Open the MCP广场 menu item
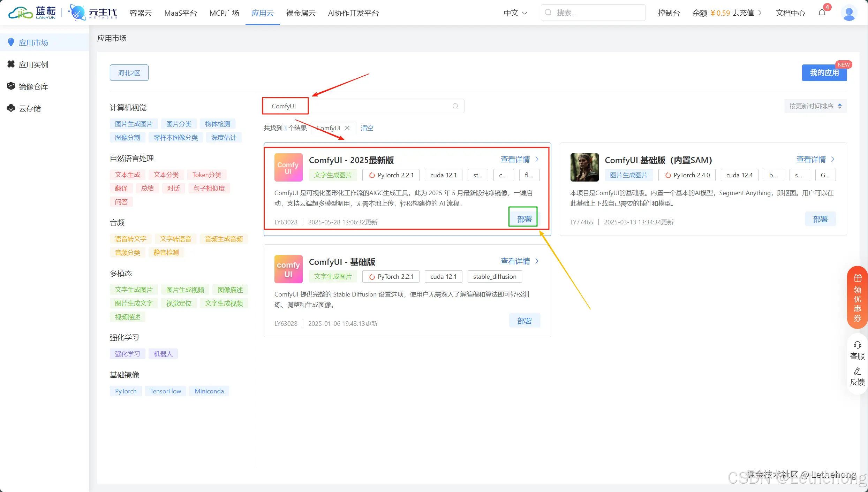The image size is (868, 492). tap(224, 13)
